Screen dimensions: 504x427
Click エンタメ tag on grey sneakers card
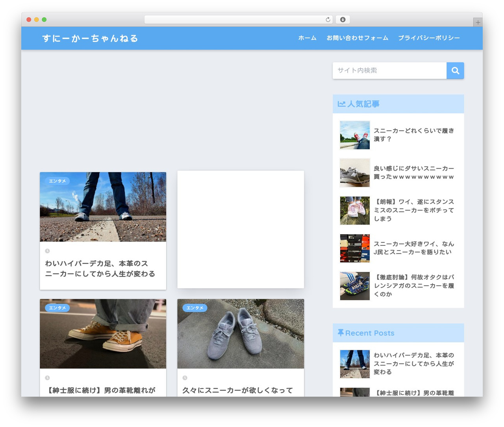(x=195, y=308)
